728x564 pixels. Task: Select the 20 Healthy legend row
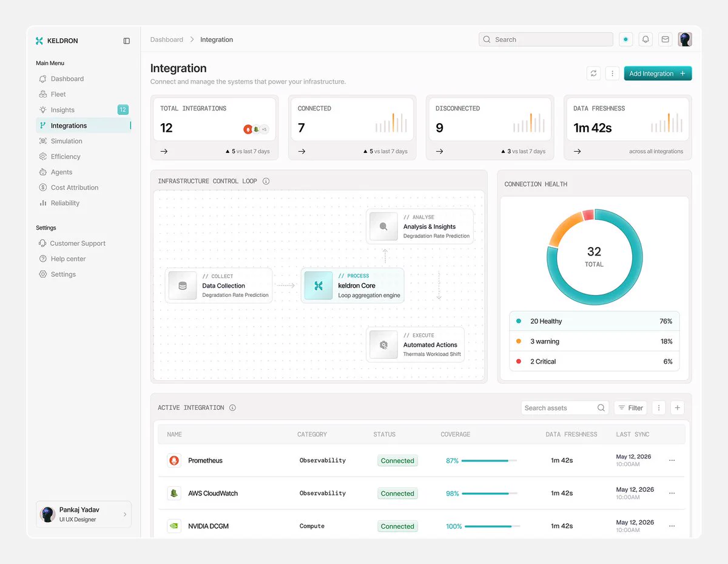(595, 321)
